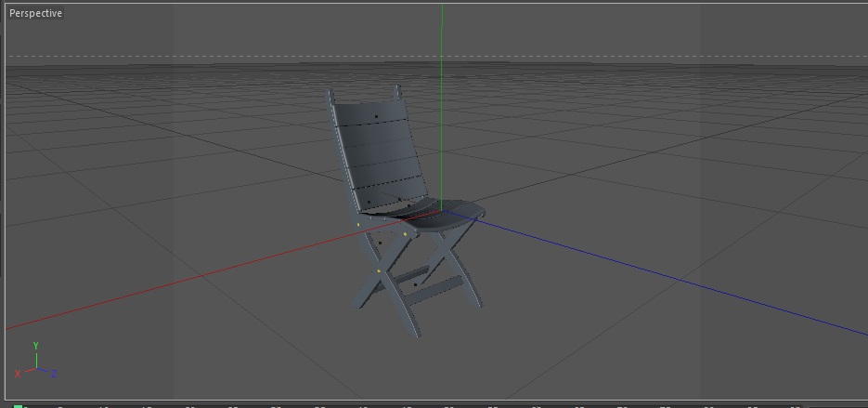Click the XYZ orientation axis gizmo
The width and height of the screenshot is (868, 408).
click(35, 361)
